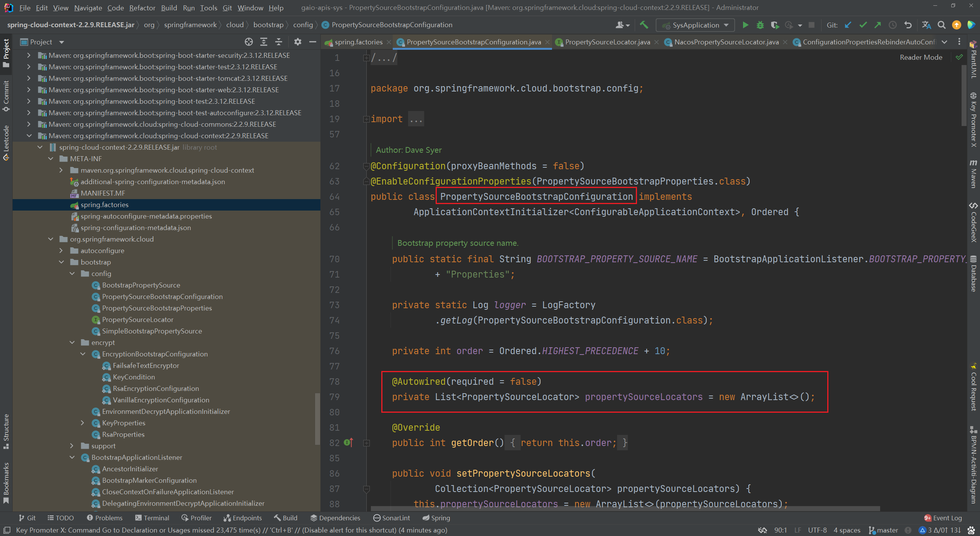Click the Debug bug icon
This screenshot has height=536, width=980.
760,25
